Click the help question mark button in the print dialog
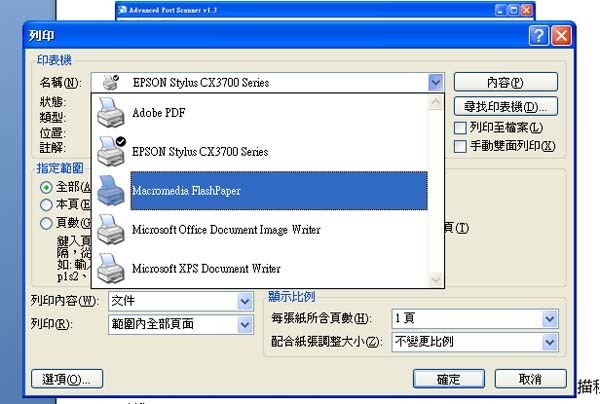Screen dimensions: 600x404 click(539, 36)
